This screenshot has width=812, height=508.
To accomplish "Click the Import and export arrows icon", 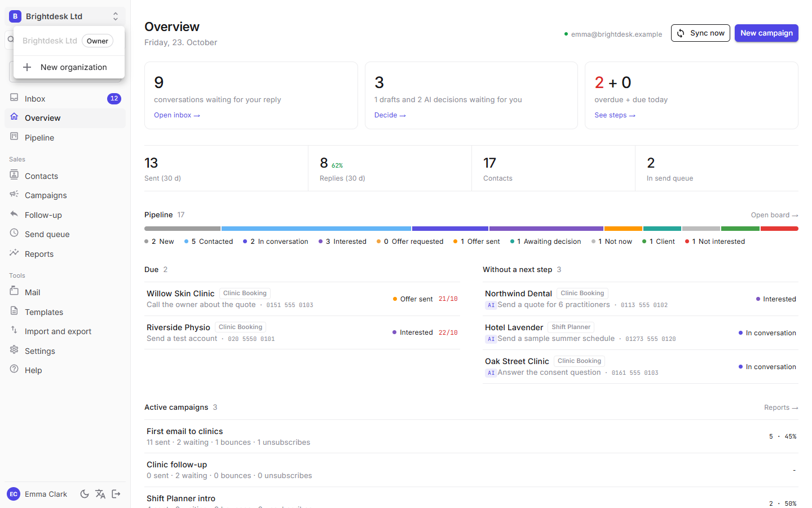I will pos(14,330).
